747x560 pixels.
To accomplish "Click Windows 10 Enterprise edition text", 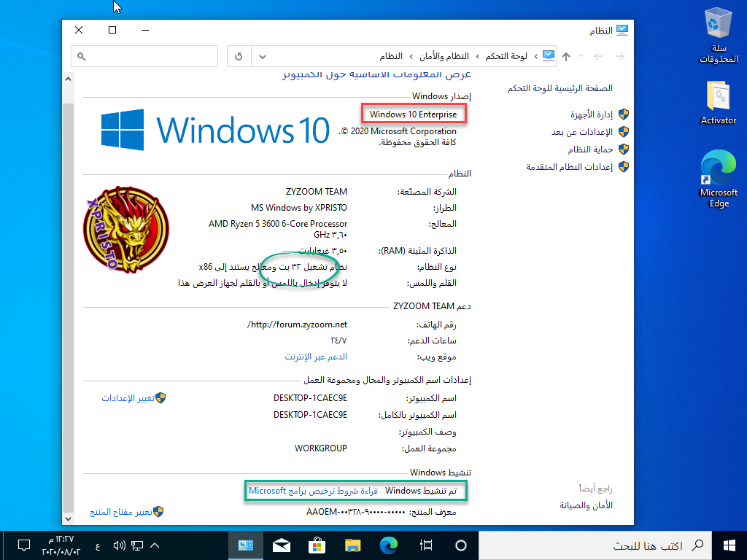I will 413,114.
